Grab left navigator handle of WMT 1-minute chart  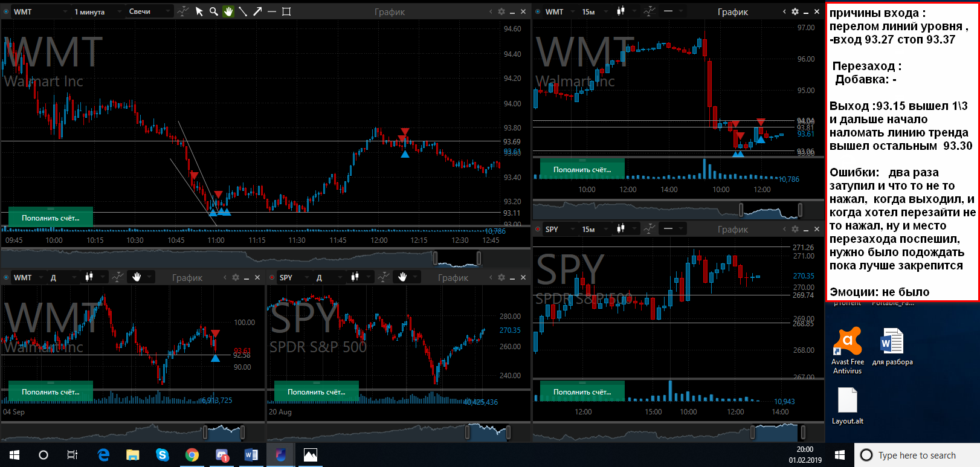[x=435, y=258]
